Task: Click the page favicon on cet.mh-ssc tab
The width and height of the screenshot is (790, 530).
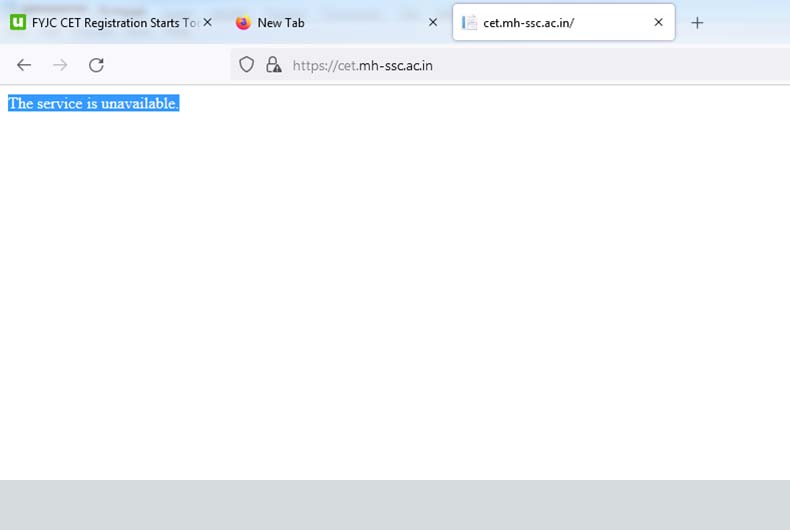Action: click(x=470, y=23)
